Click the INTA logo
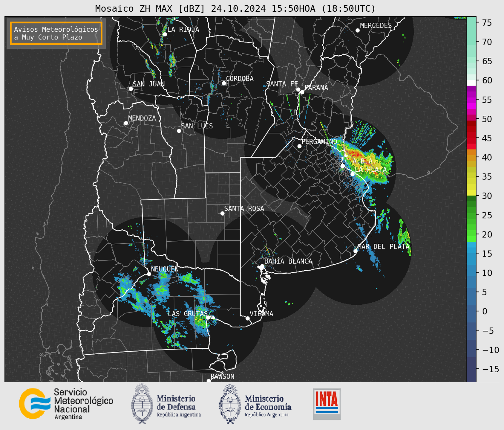This screenshot has width=504, height=430. point(327,404)
